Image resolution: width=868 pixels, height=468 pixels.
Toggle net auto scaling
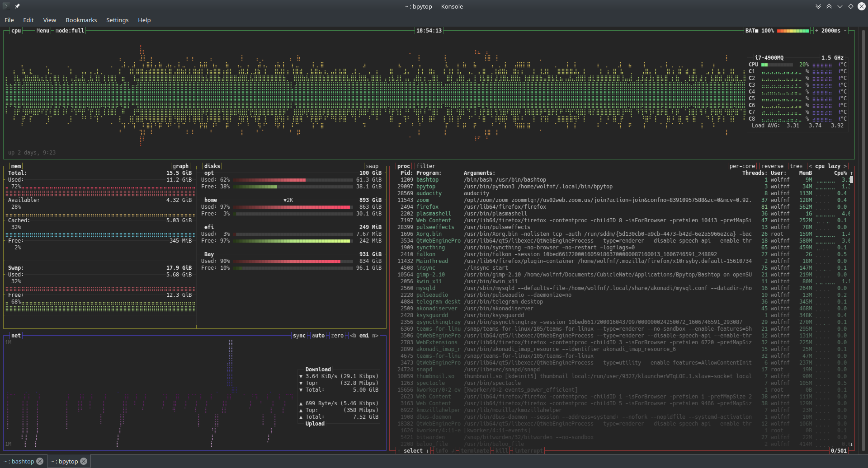tap(318, 336)
